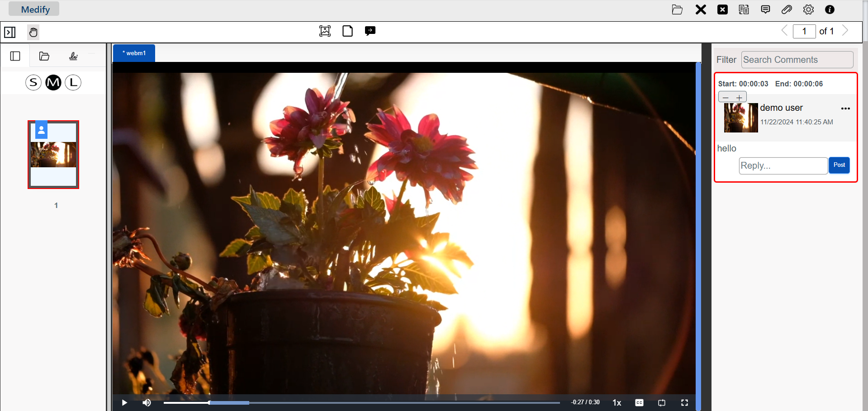
Task: Click the -0:27 / 0:30 time display
Action: tap(585, 402)
